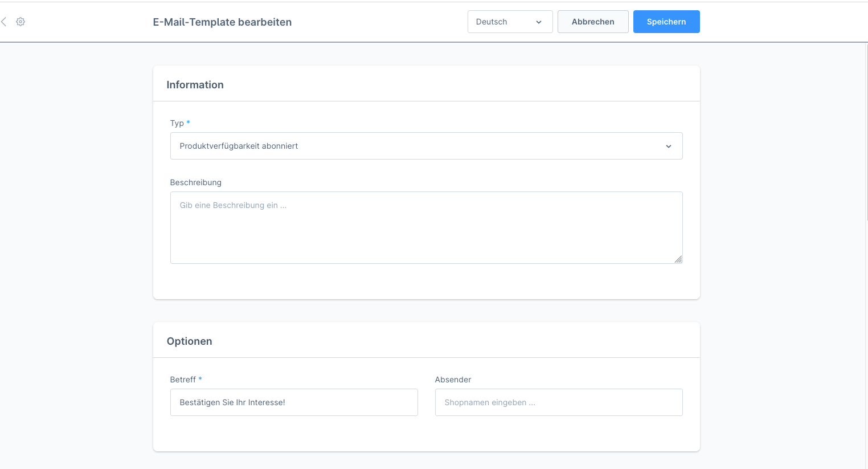Screen dimensions: 868x469
Task: Click the Betreff field label
Action: click(x=183, y=380)
